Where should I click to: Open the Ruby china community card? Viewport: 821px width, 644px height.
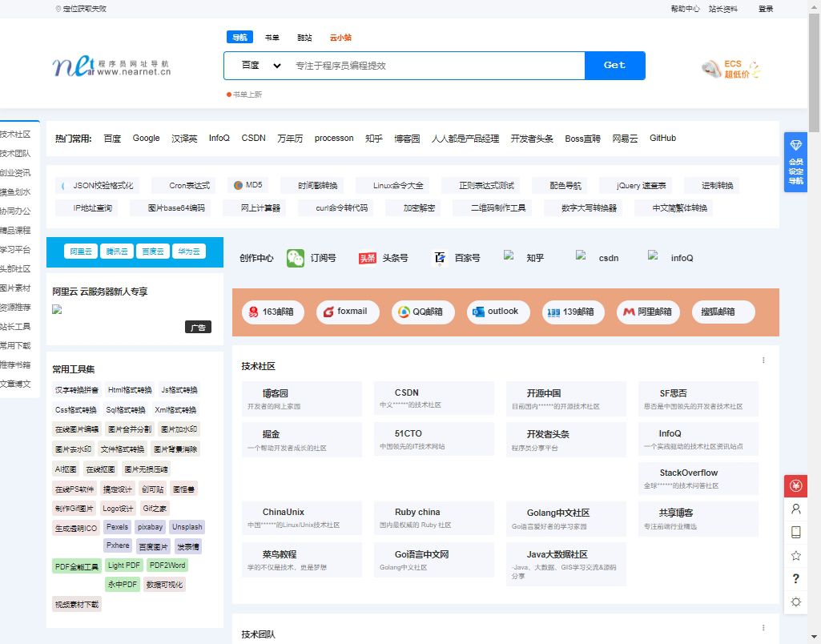click(433, 518)
